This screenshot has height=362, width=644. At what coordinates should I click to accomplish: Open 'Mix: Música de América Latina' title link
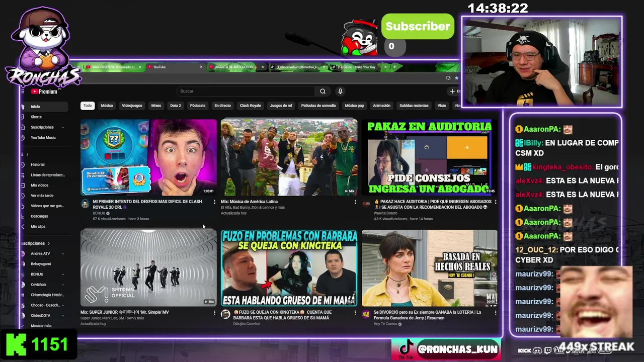click(249, 202)
